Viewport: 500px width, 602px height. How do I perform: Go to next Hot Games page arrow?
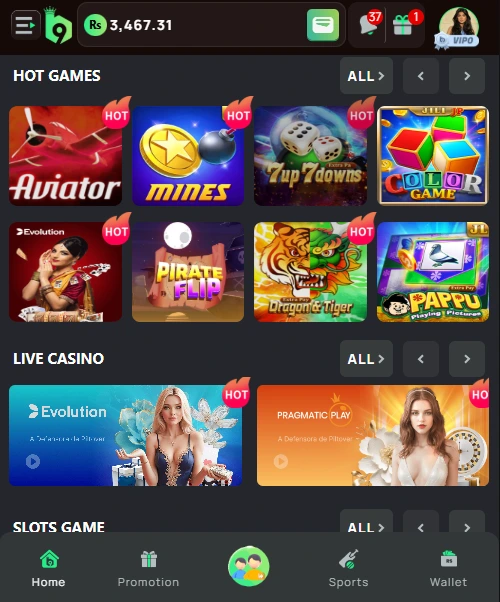(467, 76)
